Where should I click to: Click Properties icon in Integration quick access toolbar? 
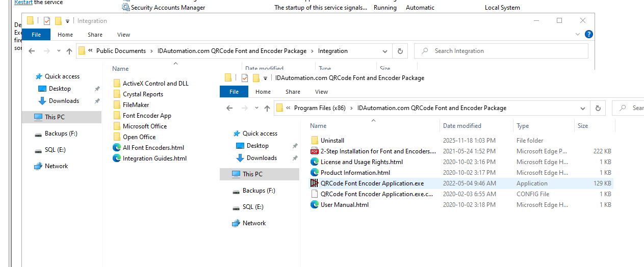(x=47, y=21)
